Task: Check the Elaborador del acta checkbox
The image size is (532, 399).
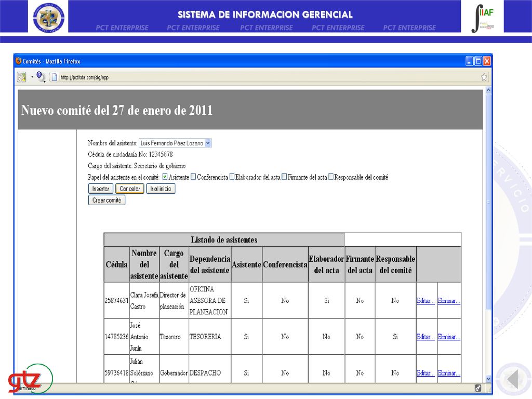Action: pos(232,177)
